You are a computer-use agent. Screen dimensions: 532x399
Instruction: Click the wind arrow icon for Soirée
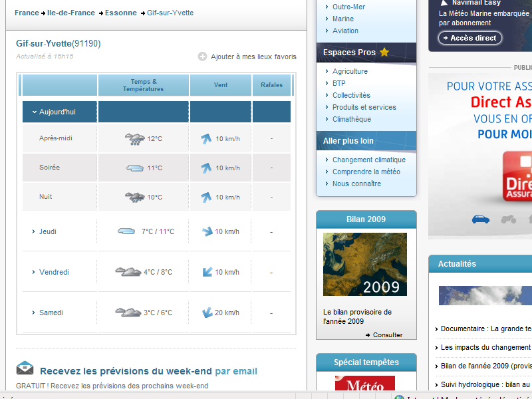pyautogui.click(x=206, y=168)
